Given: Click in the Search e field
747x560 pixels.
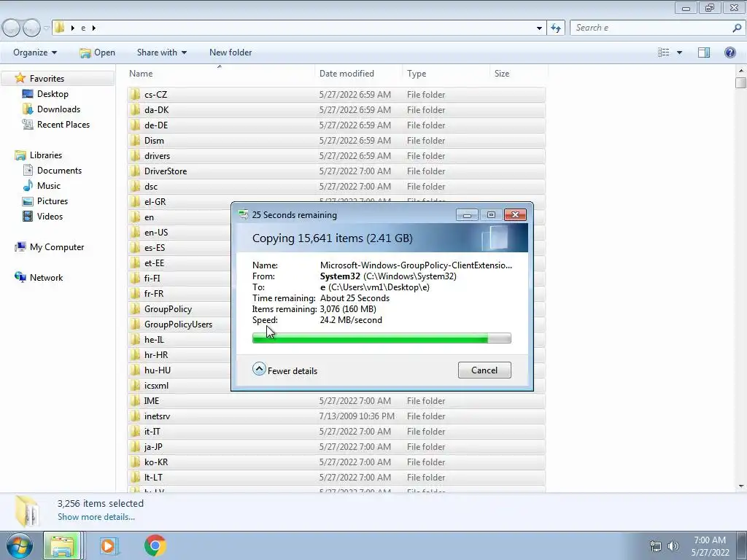Looking at the screenshot, I should (651, 28).
